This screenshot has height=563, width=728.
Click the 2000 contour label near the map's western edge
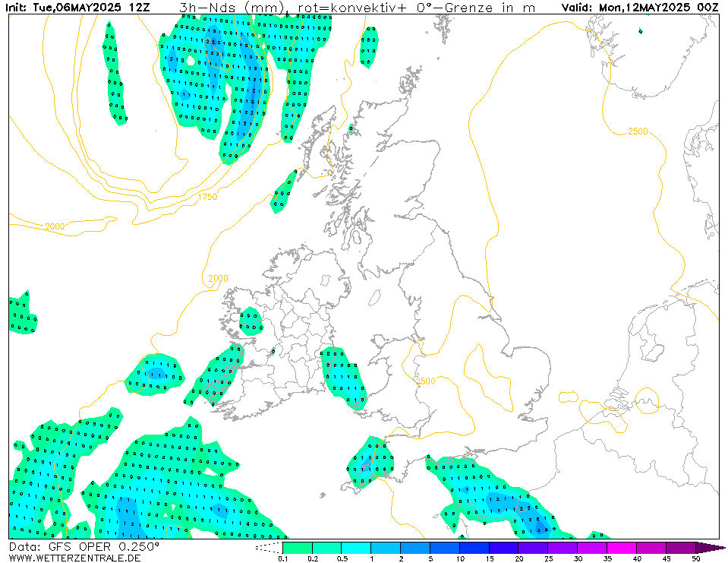click(x=55, y=226)
